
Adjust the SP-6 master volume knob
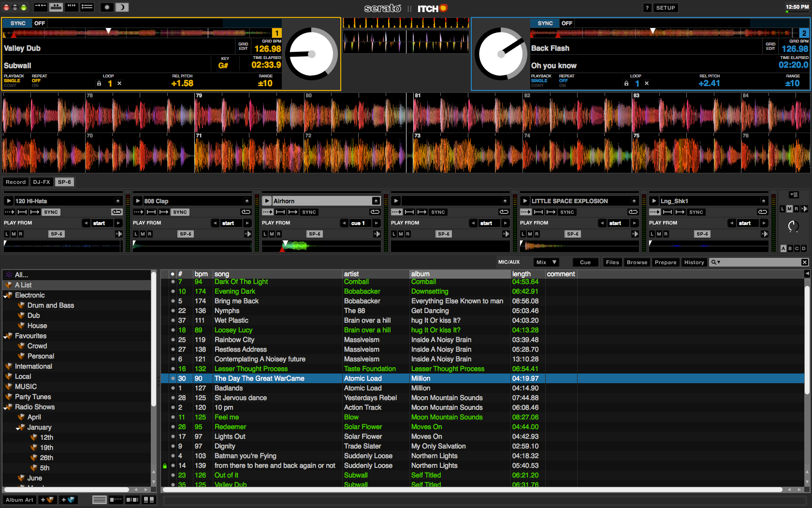[794, 226]
